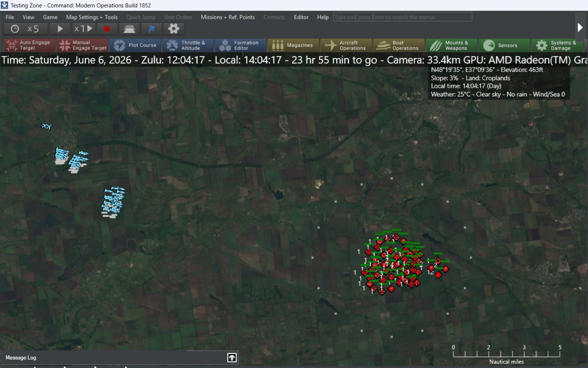Click the red record button
The width and height of the screenshot is (588, 368).
(107, 29)
